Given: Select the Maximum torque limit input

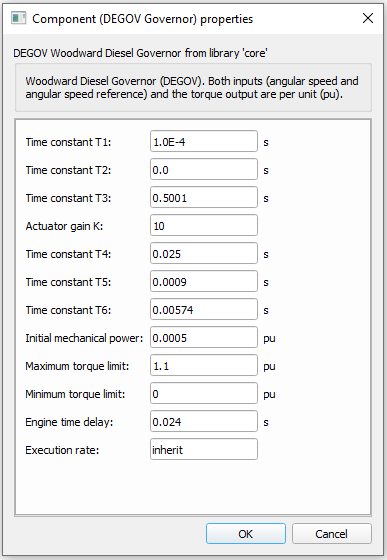Looking at the screenshot, I should pos(204,365).
